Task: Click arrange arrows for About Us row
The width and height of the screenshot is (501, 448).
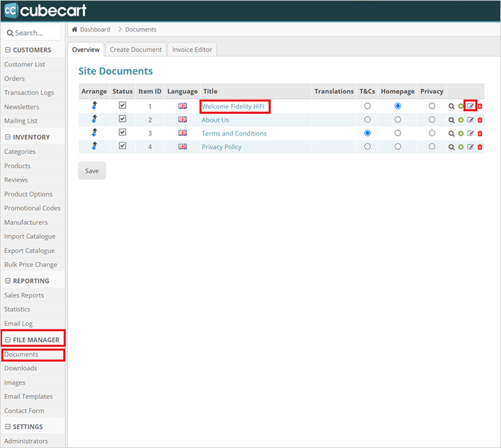Action: 94,119
